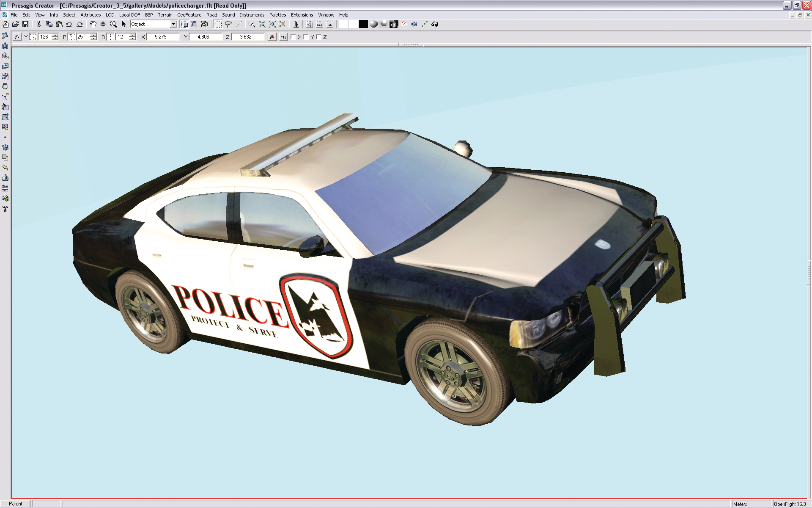Open the Terrain menu
Viewport: 812px width, 508px height.
[x=165, y=15]
